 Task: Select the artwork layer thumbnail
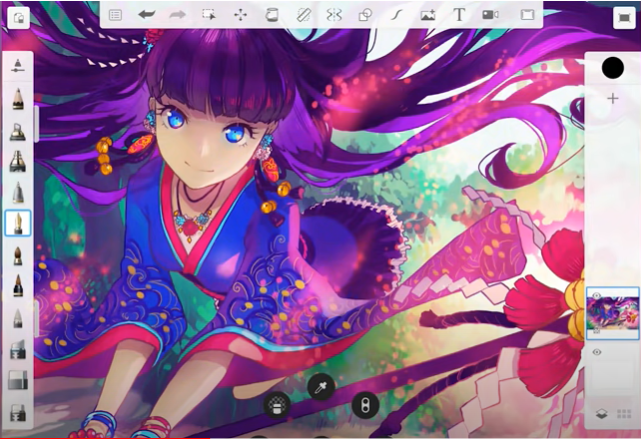tap(612, 313)
